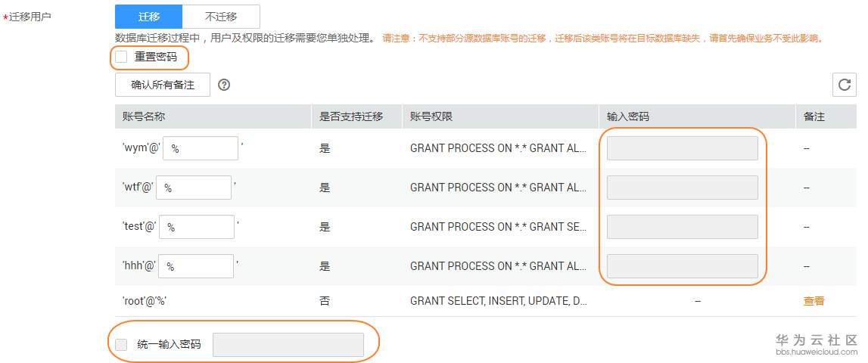
Task: Click password field in wym row
Action: 682,148
